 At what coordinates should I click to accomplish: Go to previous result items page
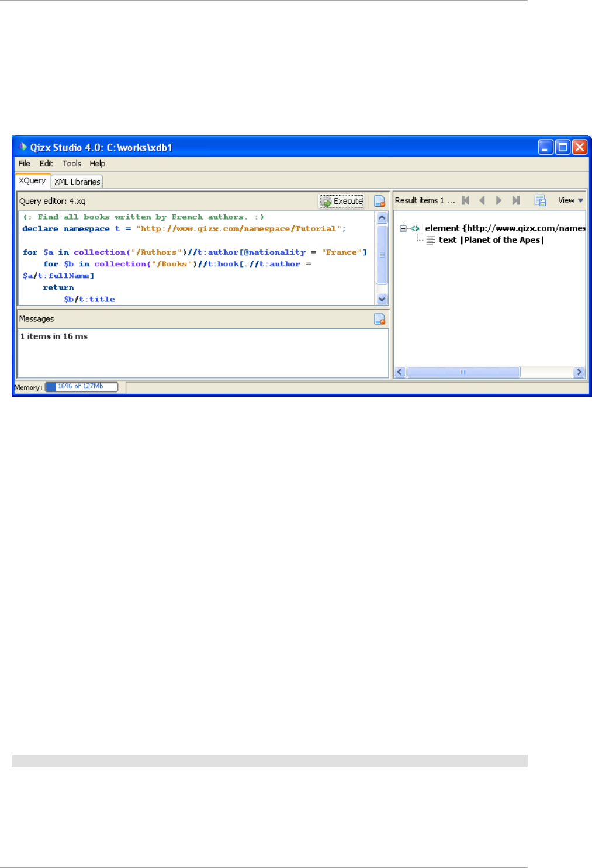pyautogui.click(x=482, y=200)
